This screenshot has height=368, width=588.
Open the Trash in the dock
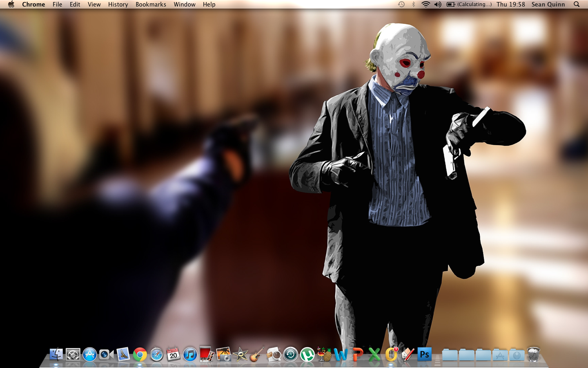[x=533, y=354]
